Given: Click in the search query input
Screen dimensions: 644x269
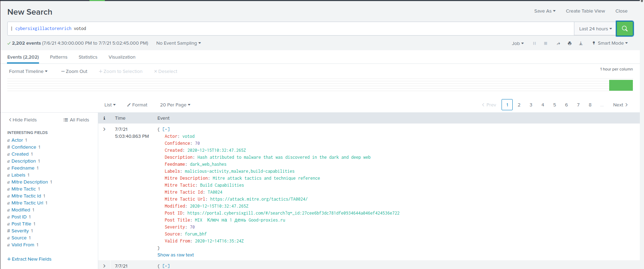Looking at the screenshot, I should [290, 29].
